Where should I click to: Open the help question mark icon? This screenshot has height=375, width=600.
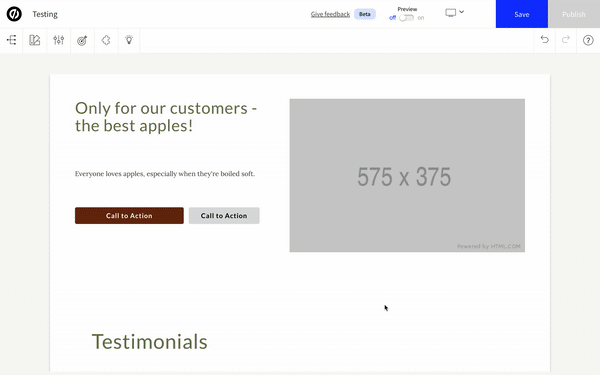click(588, 40)
